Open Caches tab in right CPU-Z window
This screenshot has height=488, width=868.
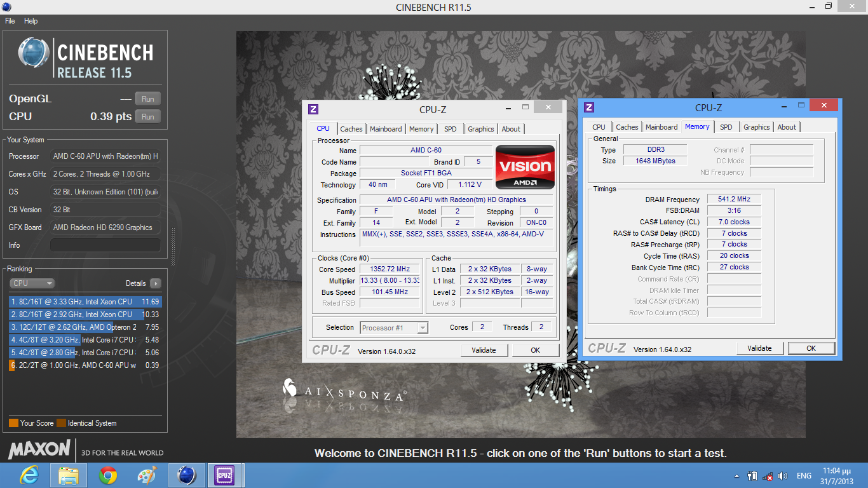tap(627, 127)
